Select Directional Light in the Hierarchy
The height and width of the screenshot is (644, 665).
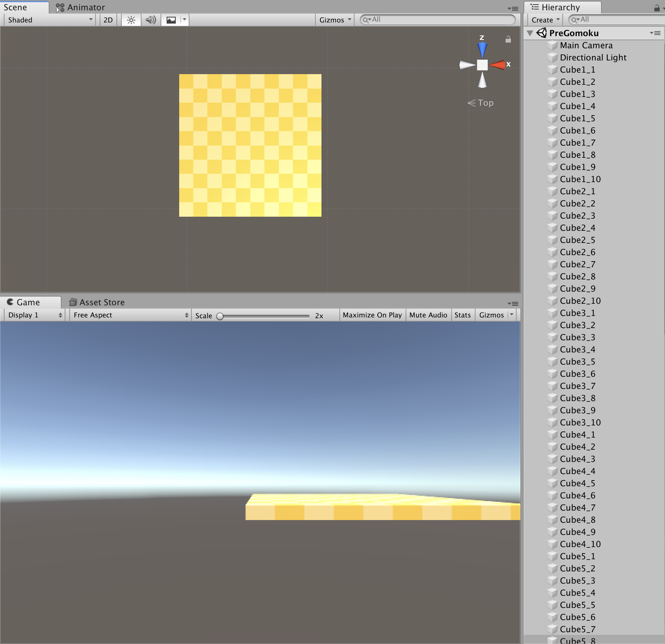(593, 57)
